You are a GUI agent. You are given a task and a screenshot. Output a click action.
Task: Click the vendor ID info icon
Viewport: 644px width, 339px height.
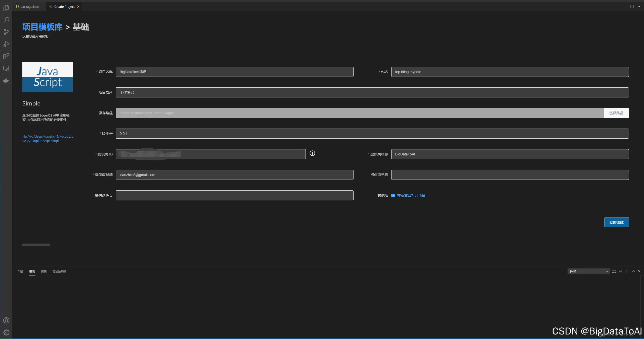(312, 153)
